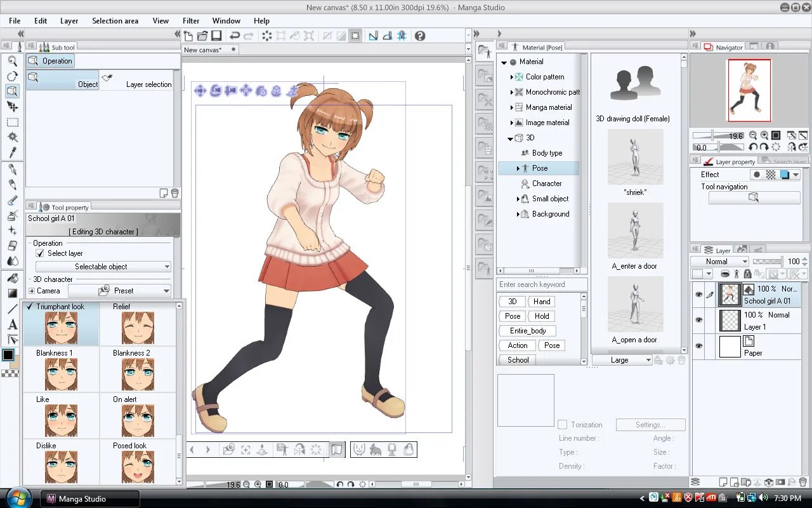Click the Undo arrow icon
The height and width of the screenshot is (508, 812).
point(235,36)
